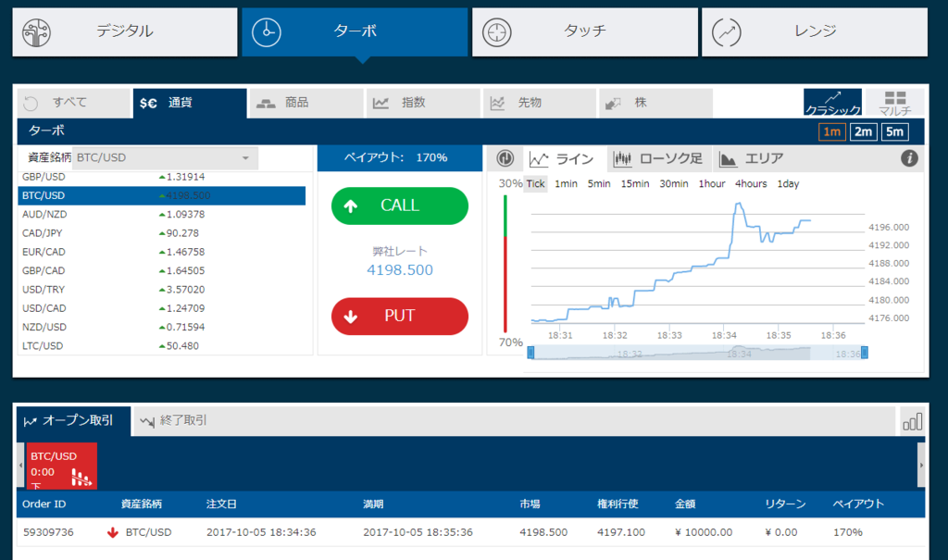Filter assets by 先物 futures
948x560 pixels.
point(540,103)
